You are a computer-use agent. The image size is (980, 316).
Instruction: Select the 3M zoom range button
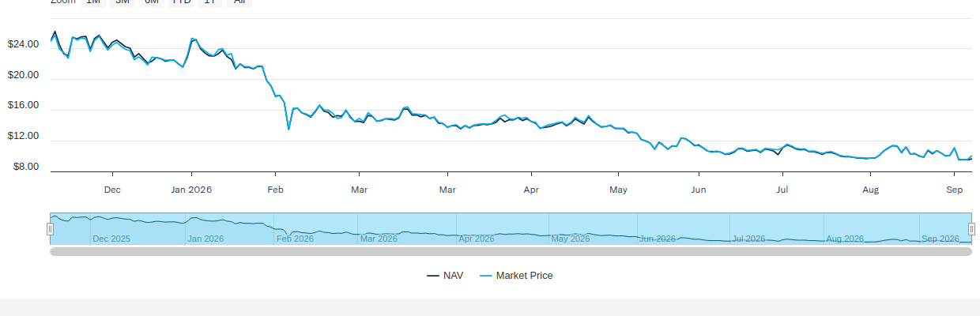click(x=122, y=2)
